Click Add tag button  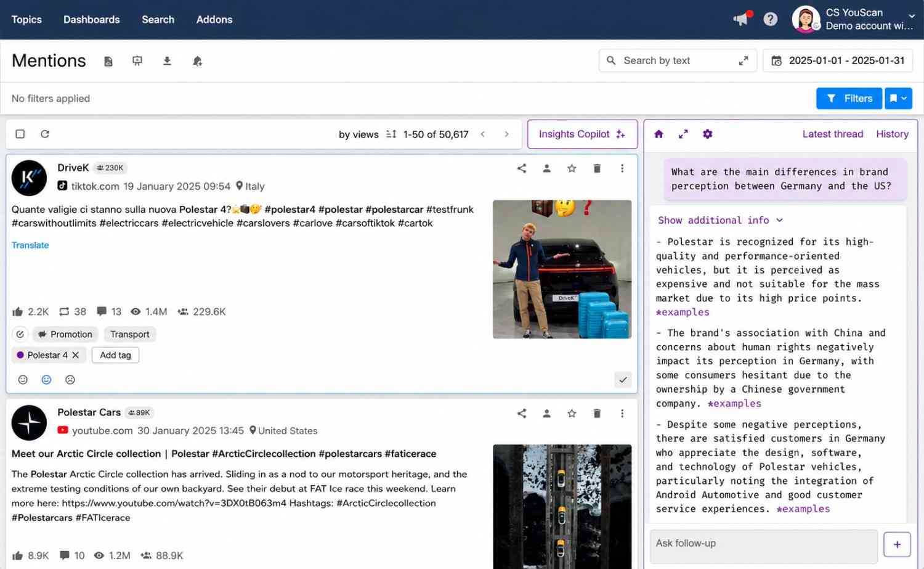click(x=115, y=355)
